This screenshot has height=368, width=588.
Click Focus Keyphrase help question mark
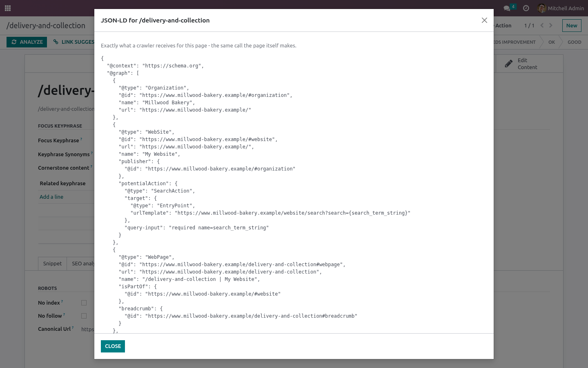point(81,139)
